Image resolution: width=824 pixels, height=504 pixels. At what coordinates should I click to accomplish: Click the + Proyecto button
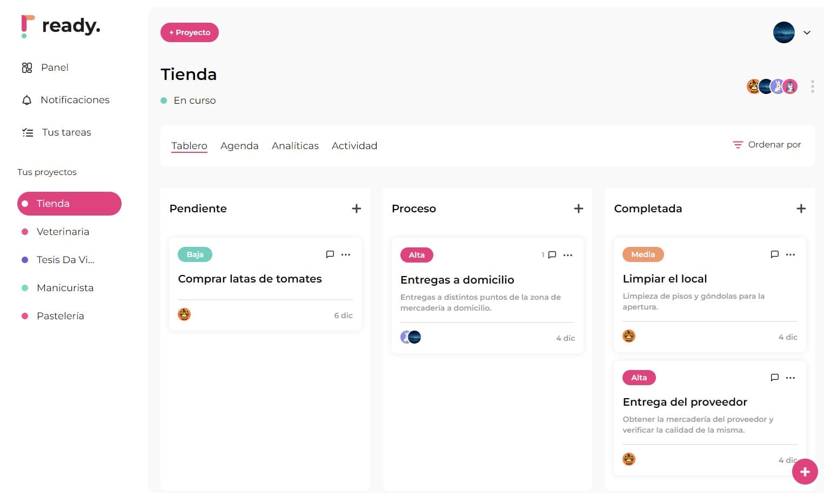(190, 32)
